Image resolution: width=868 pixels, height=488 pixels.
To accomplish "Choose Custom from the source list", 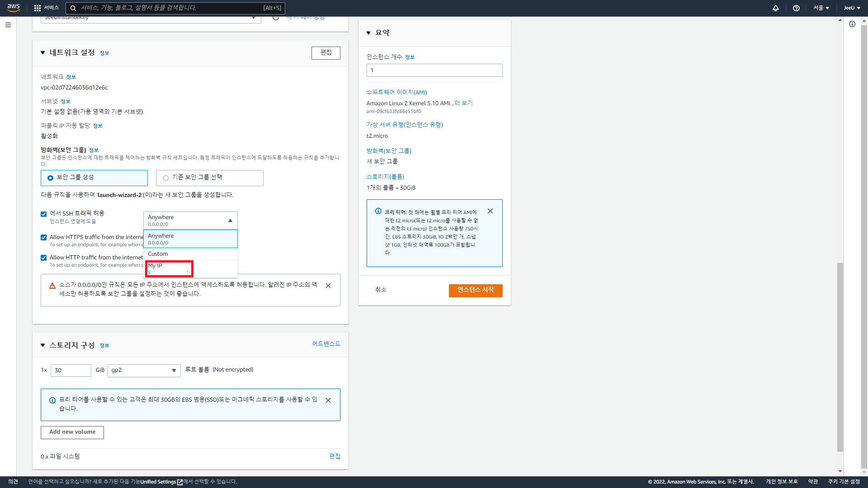I will [x=190, y=254].
